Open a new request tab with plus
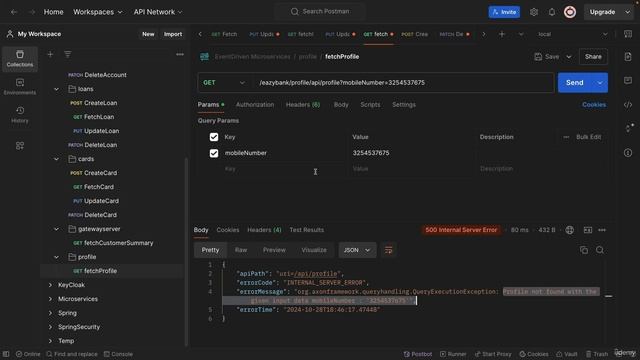Image resolution: width=640 pixels, height=360 pixels. click(x=502, y=34)
